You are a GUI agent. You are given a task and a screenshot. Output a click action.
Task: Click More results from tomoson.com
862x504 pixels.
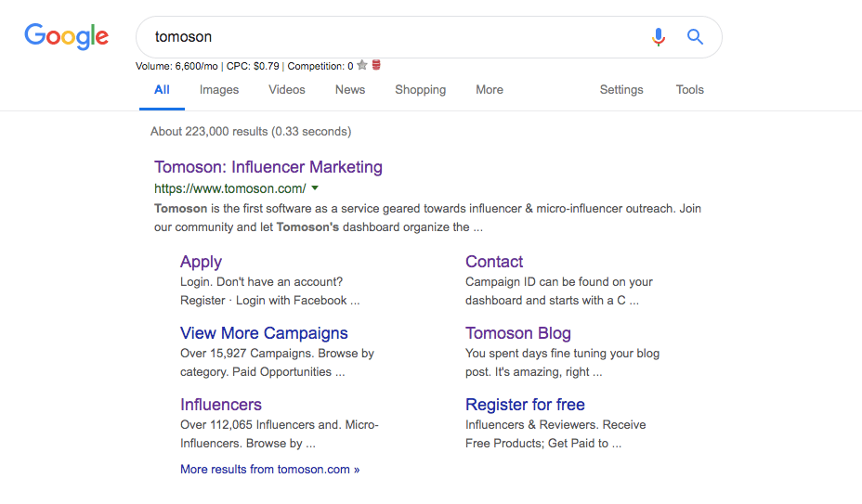click(270, 470)
